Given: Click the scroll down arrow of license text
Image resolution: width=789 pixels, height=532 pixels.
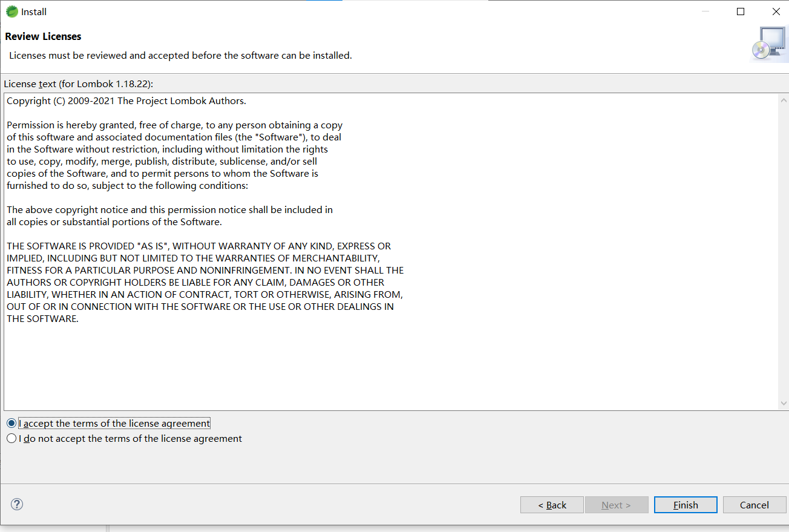Looking at the screenshot, I should (x=784, y=403).
